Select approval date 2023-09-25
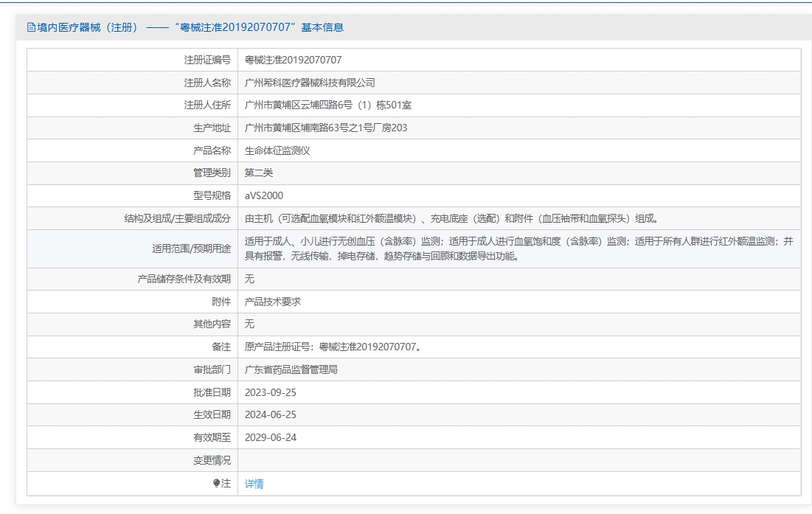This screenshot has height=514, width=812. point(271,392)
